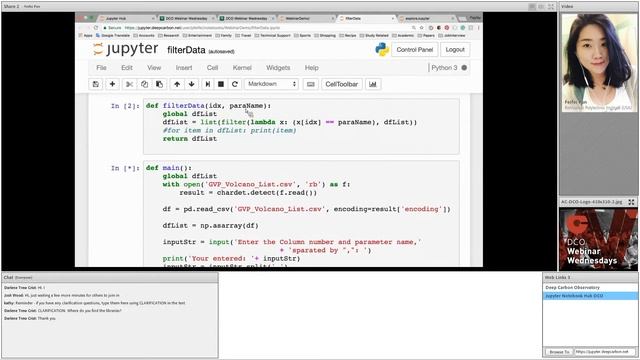Viewport: 640px width, 360px height.
Task: Restart the kernel with the circular arrow icon
Action: click(x=235, y=84)
